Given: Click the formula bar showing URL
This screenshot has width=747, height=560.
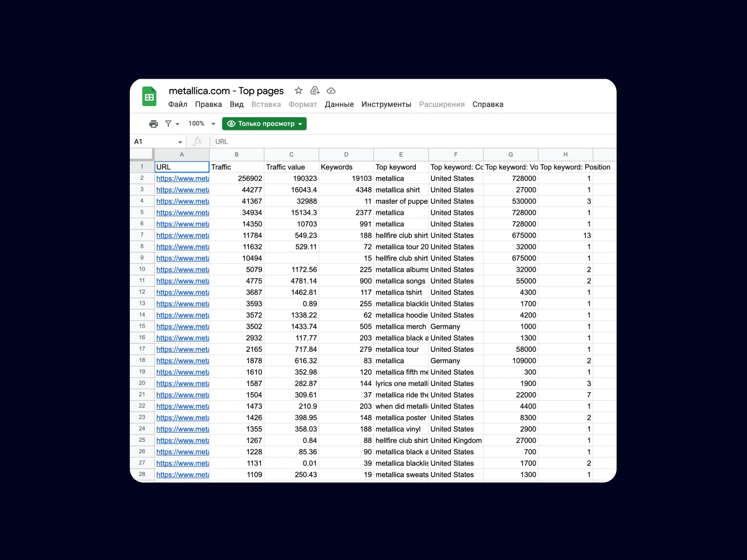Looking at the screenshot, I should (413, 141).
